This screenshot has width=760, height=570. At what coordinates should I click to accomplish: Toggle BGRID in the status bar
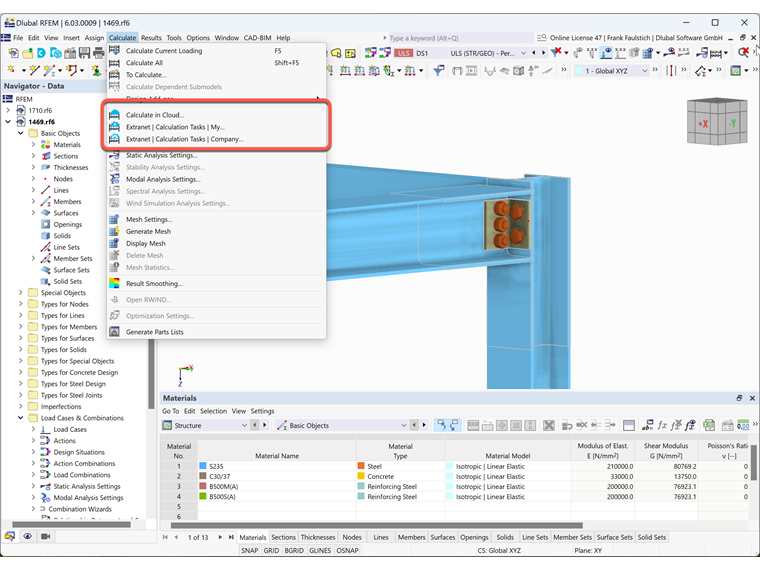pyautogui.click(x=294, y=550)
